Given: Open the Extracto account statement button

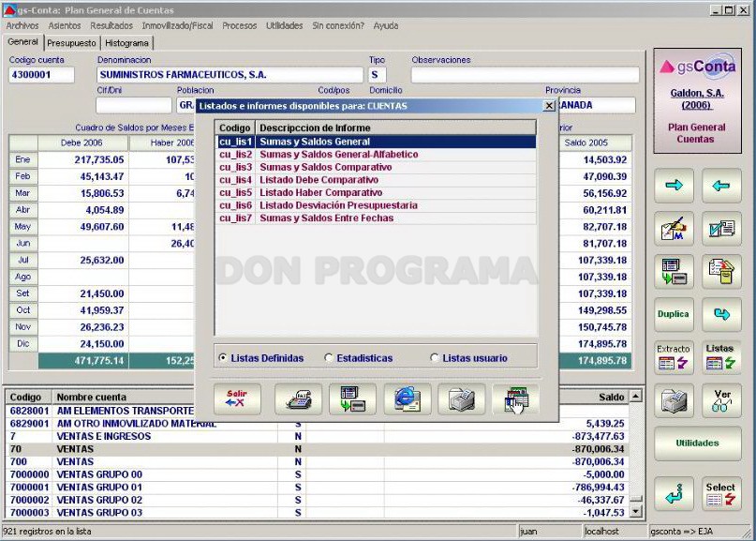Looking at the screenshot, I should click(674, 357).
